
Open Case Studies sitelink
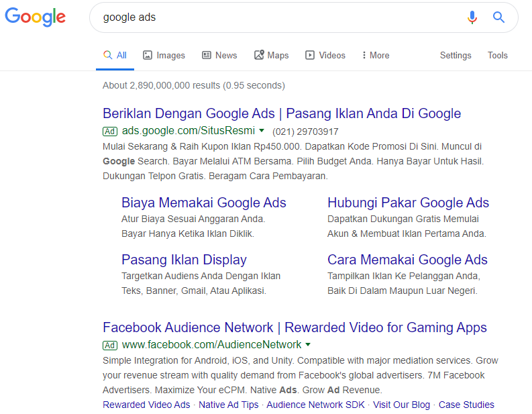point(466,405)
